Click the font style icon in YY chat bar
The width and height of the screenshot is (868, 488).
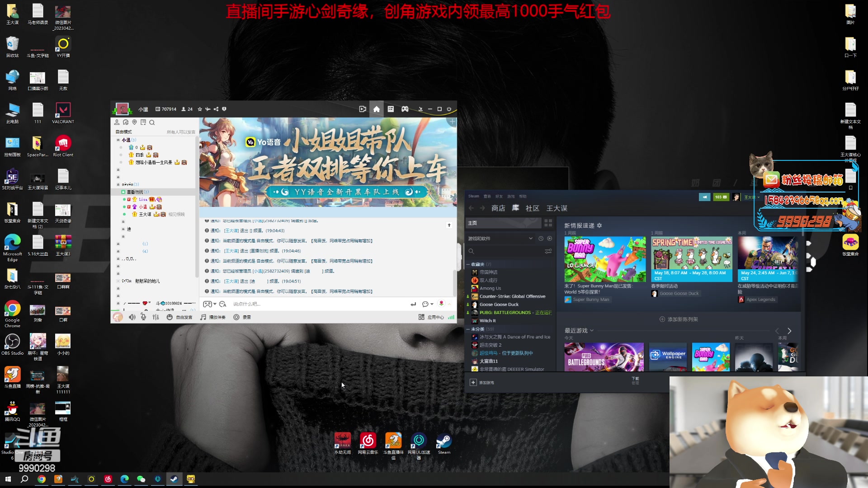tap(222, 304)
